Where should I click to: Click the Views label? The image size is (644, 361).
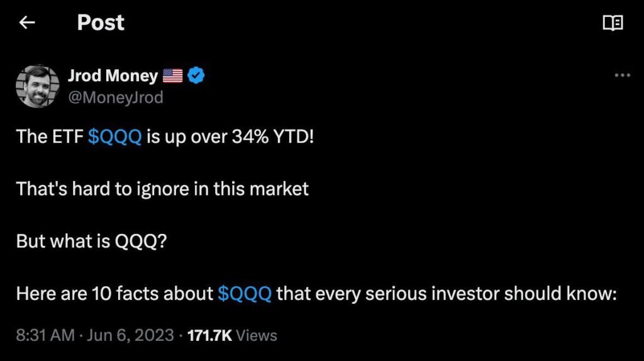257,335
